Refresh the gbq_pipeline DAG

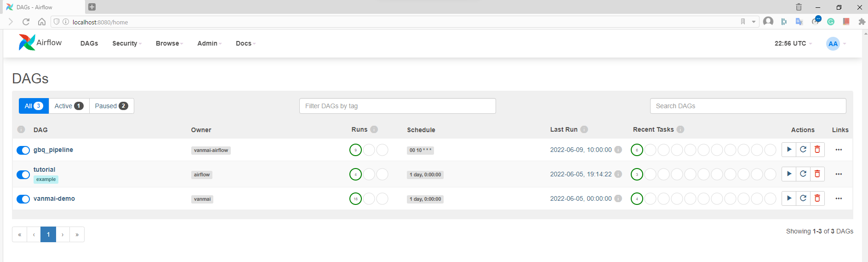(x=803, y=150)
